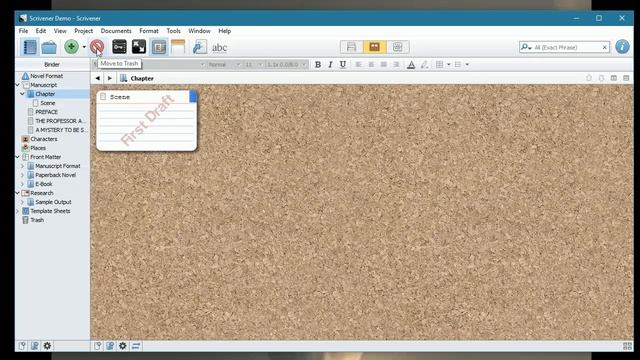Collapse the Chapter folder
640x360 pixels.
click(x=22, y=94)
